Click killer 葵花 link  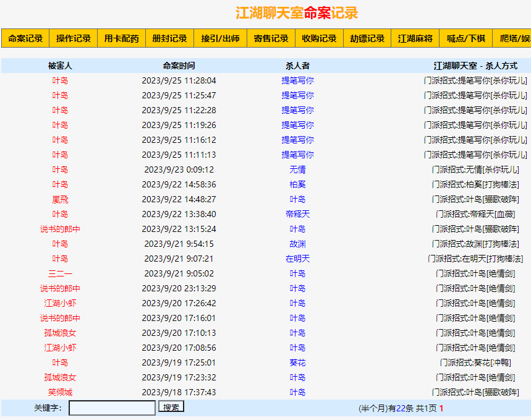[x=298, y=362]
